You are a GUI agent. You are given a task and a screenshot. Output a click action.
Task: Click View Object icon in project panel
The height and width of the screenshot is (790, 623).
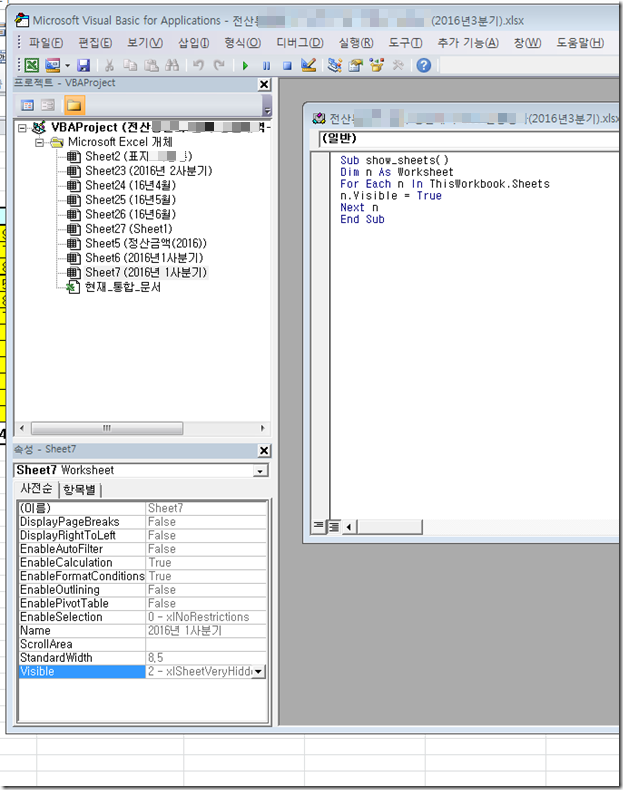(x=48, y=105)
